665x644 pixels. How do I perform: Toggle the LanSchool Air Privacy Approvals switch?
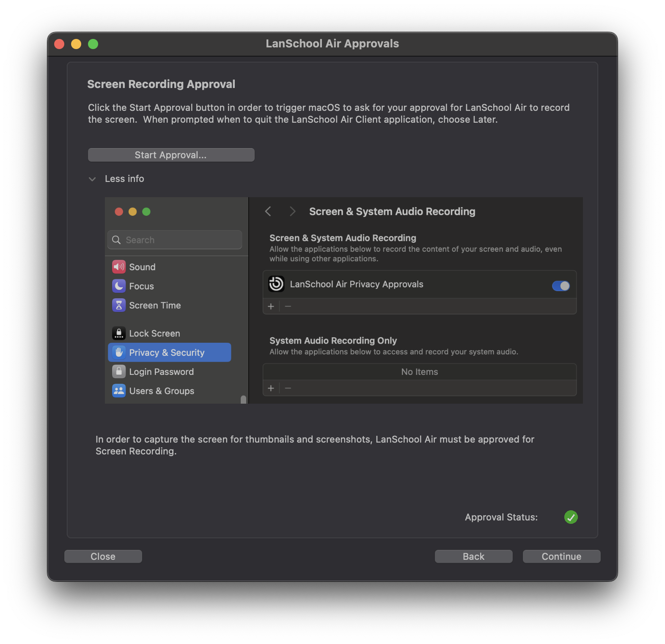click(x=561, y=286)
